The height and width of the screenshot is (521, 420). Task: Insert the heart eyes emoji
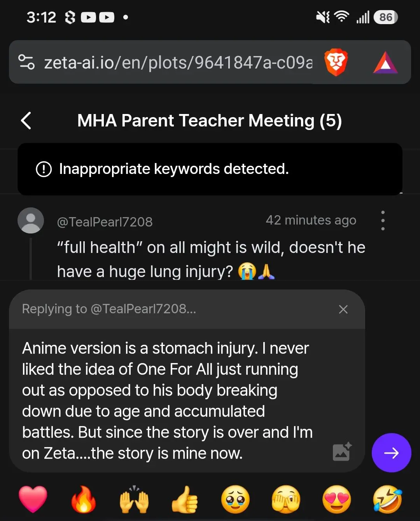coord(337,500)
